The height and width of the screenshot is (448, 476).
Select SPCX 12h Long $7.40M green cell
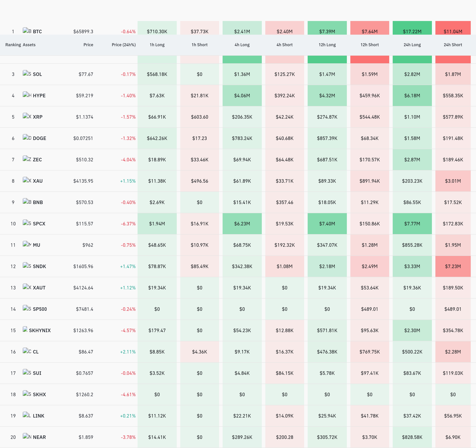pyautogui.click(x=327, y=224)
